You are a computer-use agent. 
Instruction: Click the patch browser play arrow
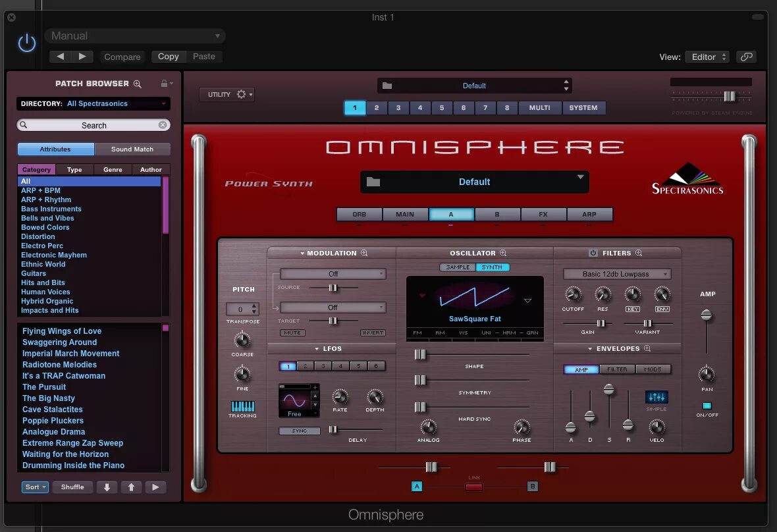pyautogui.click(x=155, y=487)
